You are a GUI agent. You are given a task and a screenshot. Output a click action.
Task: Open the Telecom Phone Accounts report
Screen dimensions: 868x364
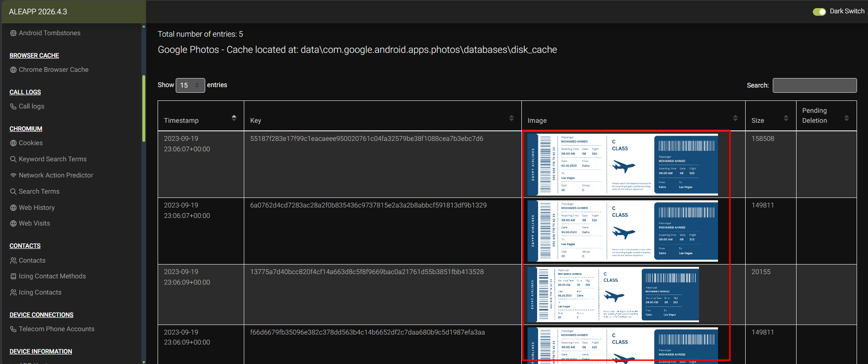[56, 329]
